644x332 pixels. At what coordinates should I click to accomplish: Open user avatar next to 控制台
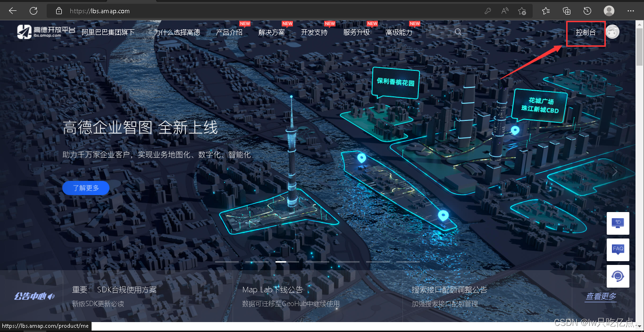coord(612,32)
